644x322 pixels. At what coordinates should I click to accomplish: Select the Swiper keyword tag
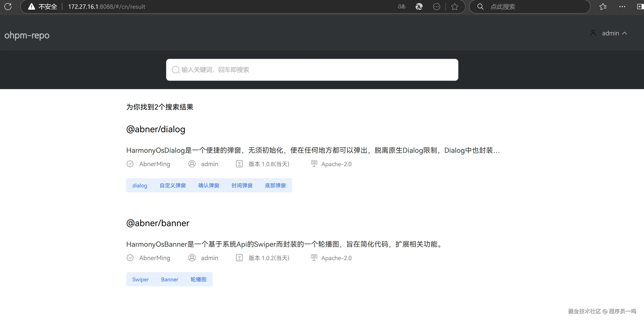(140, 279)
